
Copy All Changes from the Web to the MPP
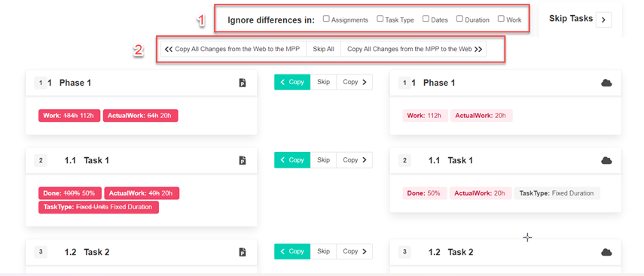point(233,49)
